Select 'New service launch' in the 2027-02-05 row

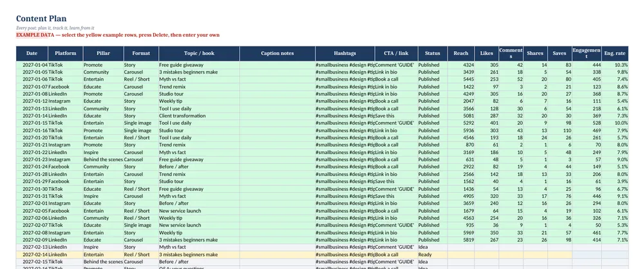click(x=199, y=211)
